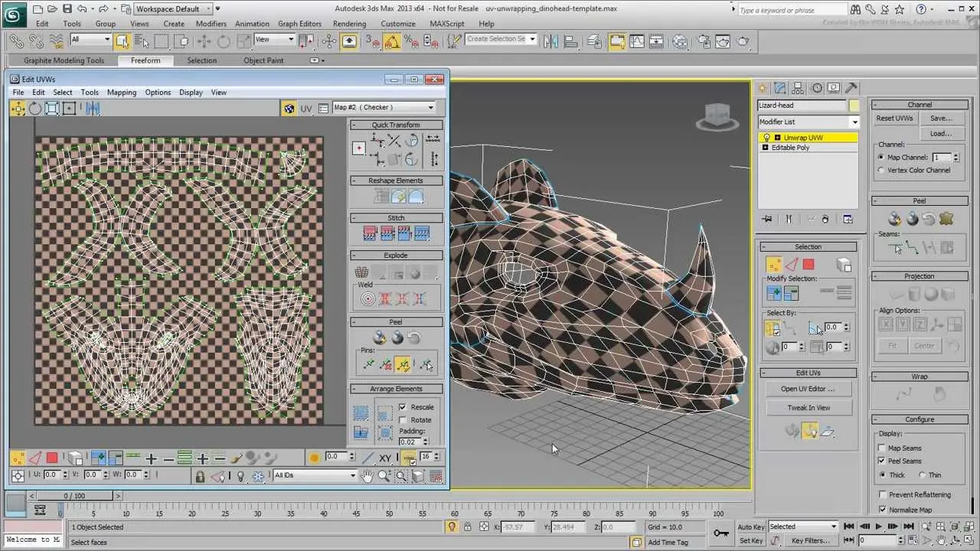Click the Mirror tool in Edit UVWs toolbar
The image size is (980, 551).
(x=93, y=109)
